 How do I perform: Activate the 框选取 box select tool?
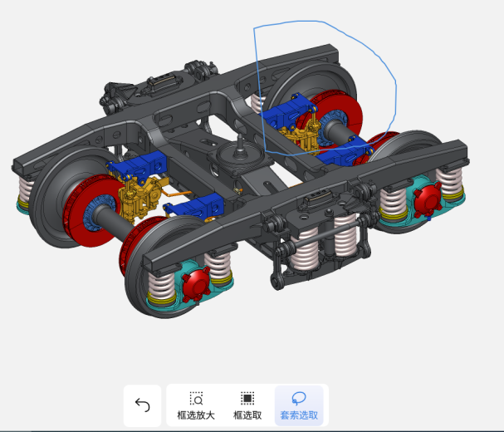point(247,405)
